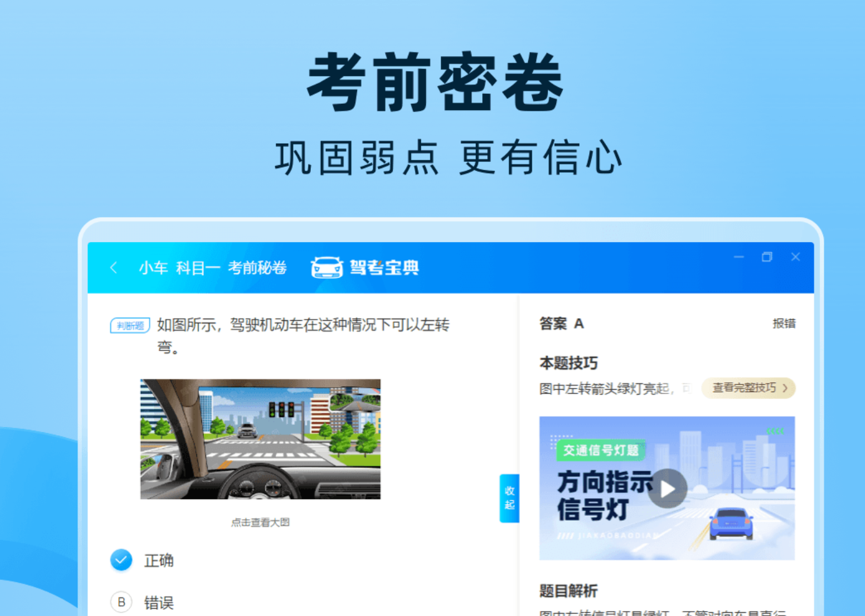Click the 答案 A label
This screenshot has height=616, width=865.
(562, 323)
